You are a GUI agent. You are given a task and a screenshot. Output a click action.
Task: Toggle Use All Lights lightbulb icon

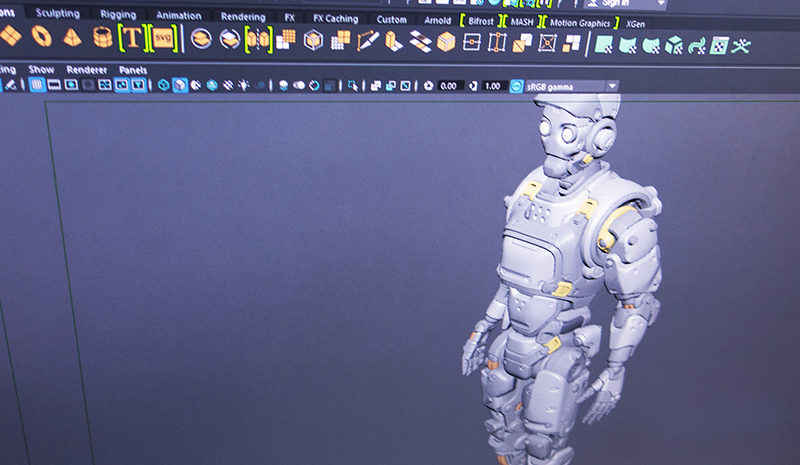[x=244, y=85]
